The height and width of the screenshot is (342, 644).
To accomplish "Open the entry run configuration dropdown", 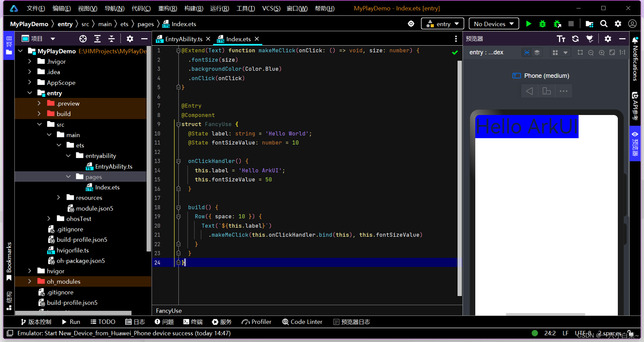I will click(x=442, y=24).
